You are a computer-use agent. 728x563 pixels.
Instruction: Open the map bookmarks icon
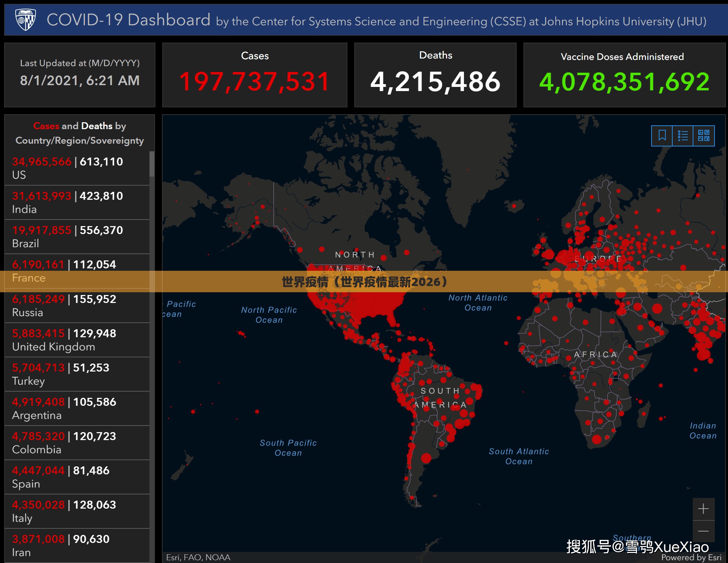point(662,135)
